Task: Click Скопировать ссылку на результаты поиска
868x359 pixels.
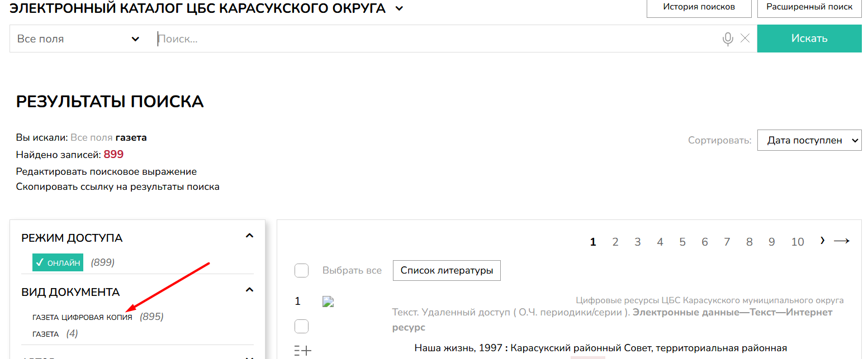Action: 117,186
